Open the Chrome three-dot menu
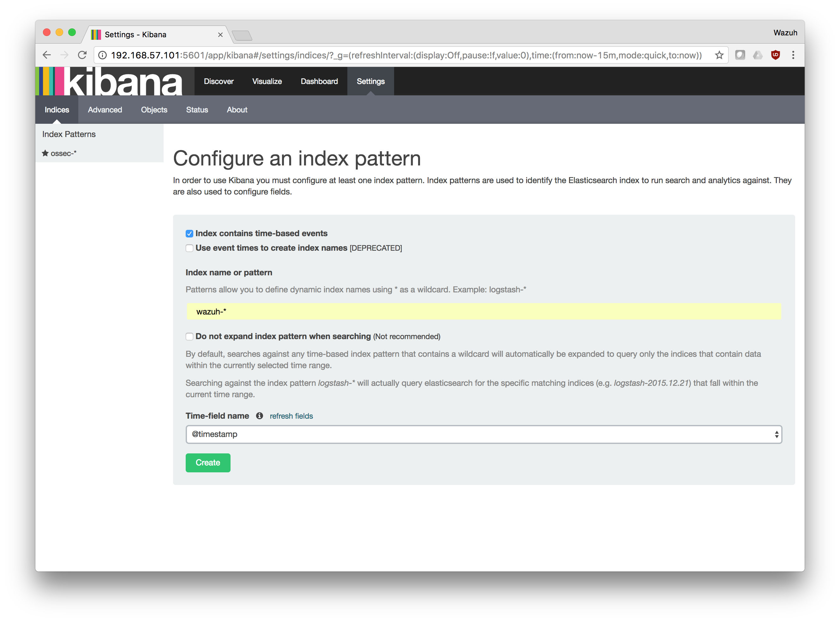Image resolution: width=840 pixels, height=622 pixels. pos(793,55)
